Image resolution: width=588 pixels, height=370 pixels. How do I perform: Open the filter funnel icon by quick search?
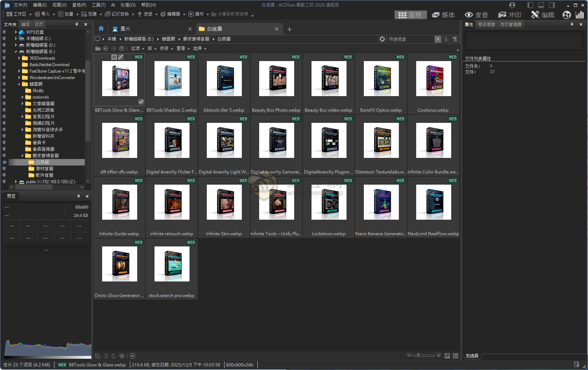(455, 39)
